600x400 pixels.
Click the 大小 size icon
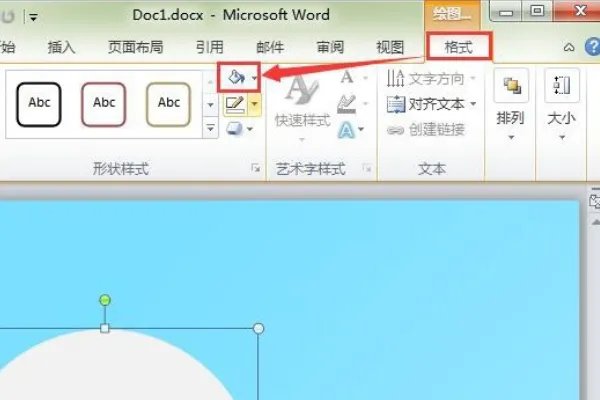(x=562, y=86)
